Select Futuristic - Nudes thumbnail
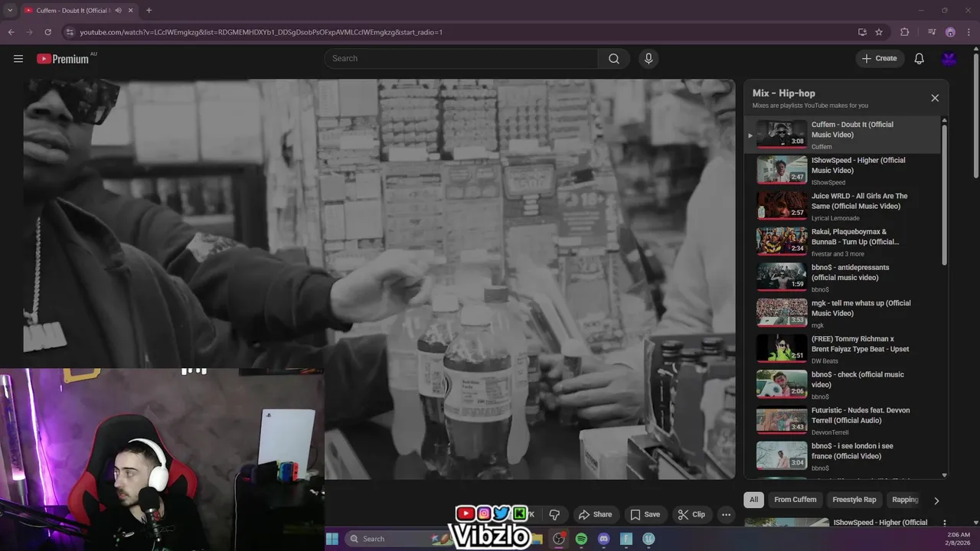 [782, 420]
